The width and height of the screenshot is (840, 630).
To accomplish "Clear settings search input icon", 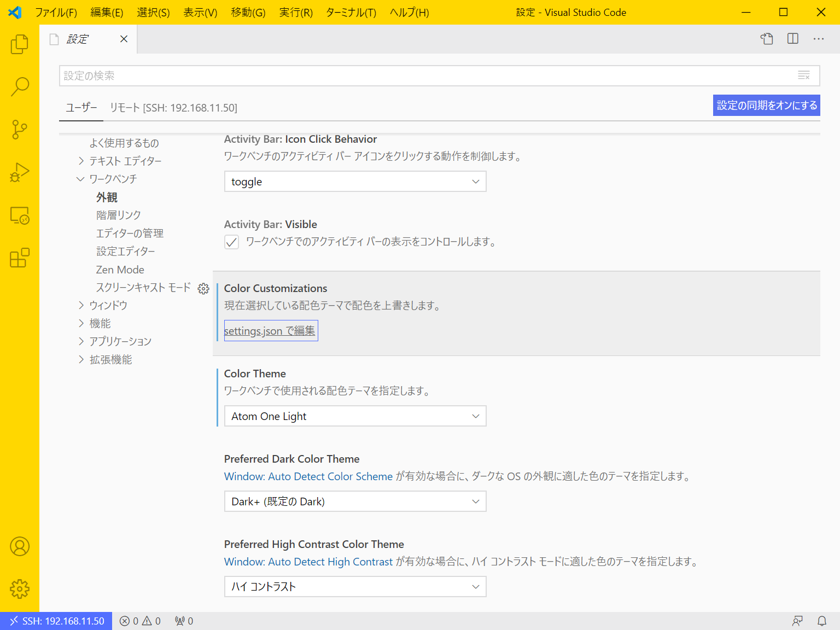I will [x=804, y=75].
